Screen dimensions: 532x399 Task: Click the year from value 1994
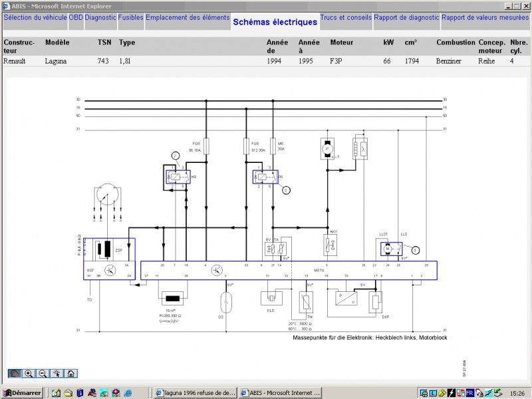click(x=274, y=61)
